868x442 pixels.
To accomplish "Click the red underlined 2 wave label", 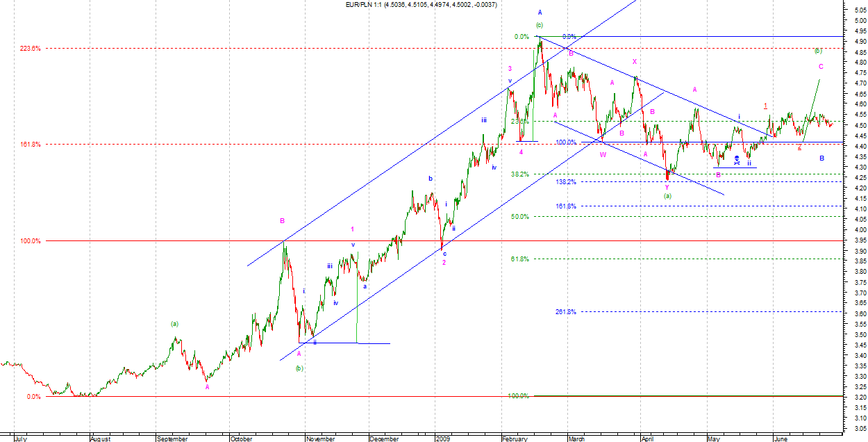I will (799, 147).
